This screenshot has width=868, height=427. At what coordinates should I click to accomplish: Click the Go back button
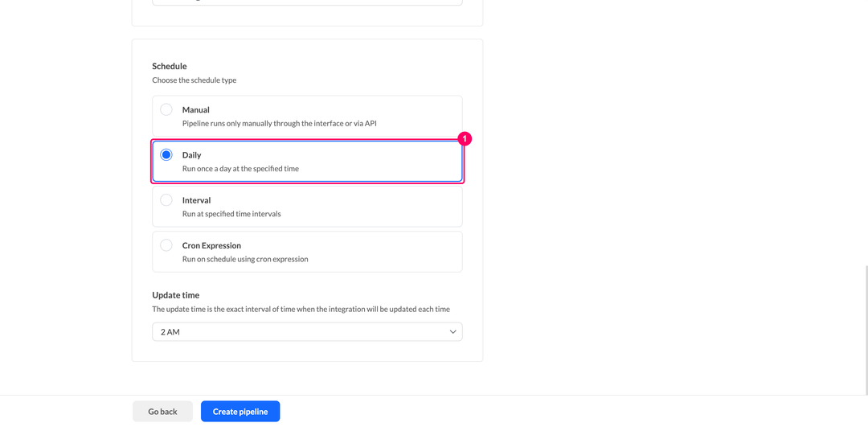pos(162,412)
